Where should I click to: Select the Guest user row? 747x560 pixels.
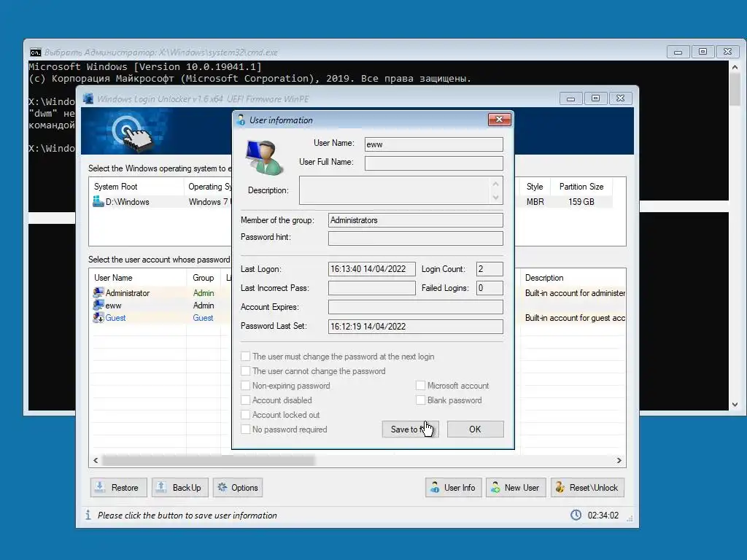pyautogui.click(x=162, y=318)
